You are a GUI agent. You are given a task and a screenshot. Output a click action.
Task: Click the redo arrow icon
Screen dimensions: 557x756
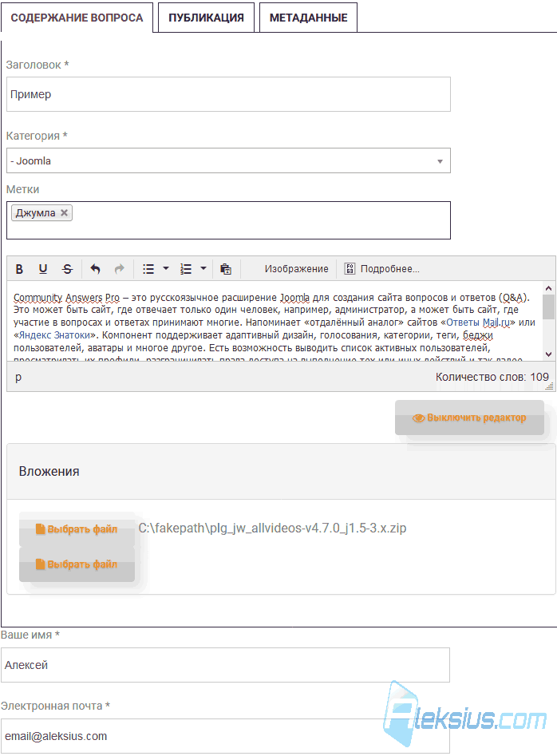[119, 269]
